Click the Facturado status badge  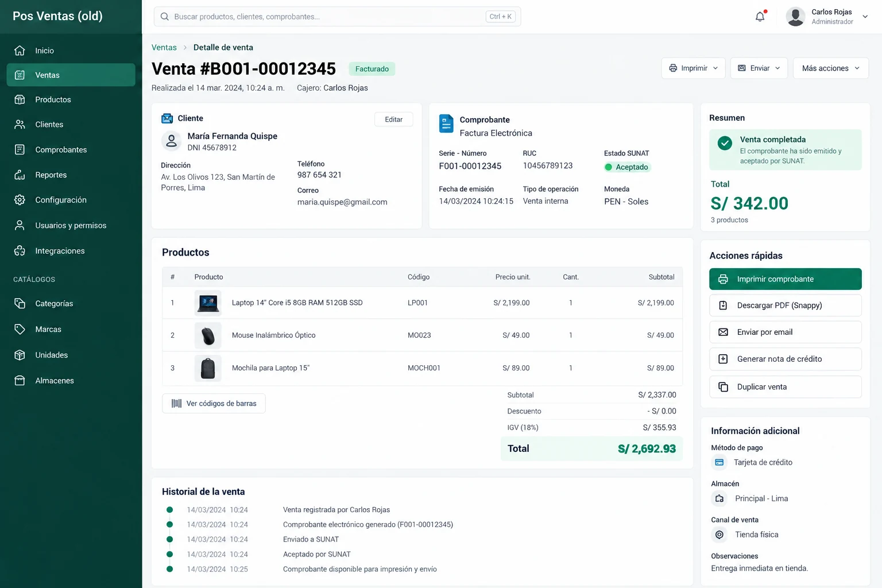pos(372,69)
